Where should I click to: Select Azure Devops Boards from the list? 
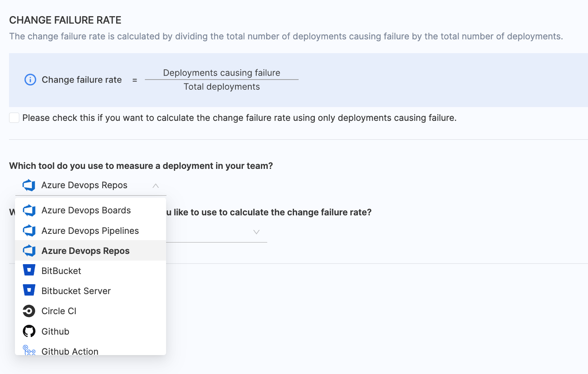pyautogui.click(x=86, y=211)
